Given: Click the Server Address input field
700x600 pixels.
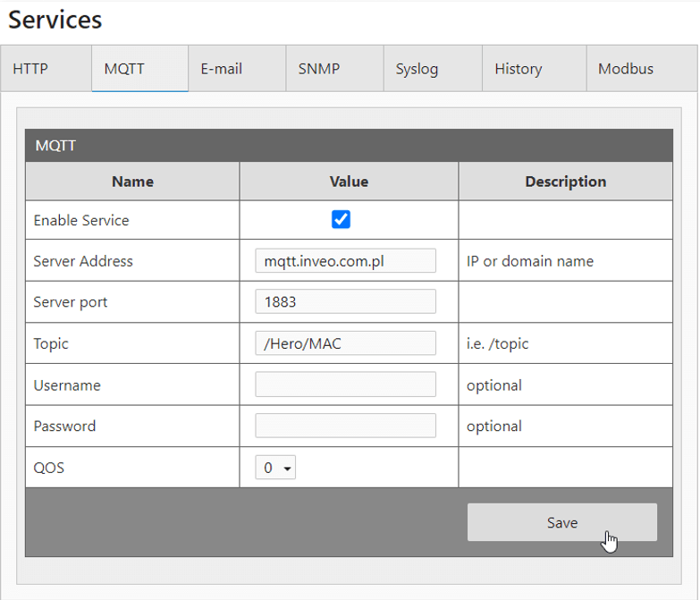Looking at the screenshot, I should [x=345, y=261].
